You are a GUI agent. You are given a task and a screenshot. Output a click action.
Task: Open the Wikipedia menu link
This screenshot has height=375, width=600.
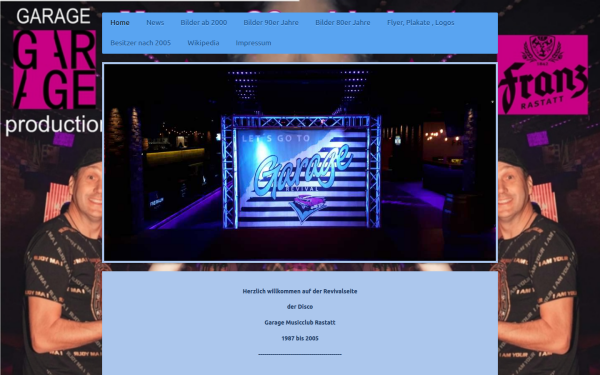click(x=203, y=43)
